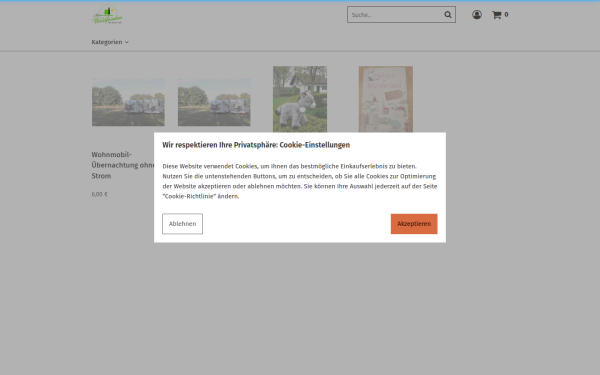The width and height of the screenshot is (600, 375).
Task: Open the plush donkey product image
Action: pos(300,99)
